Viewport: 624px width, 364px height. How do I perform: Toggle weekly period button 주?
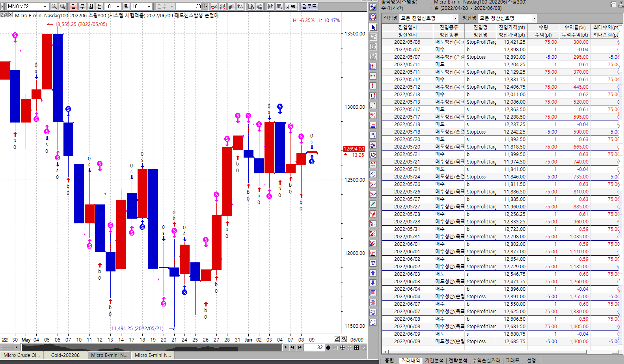pyautogui.click(x=82, y=7)
